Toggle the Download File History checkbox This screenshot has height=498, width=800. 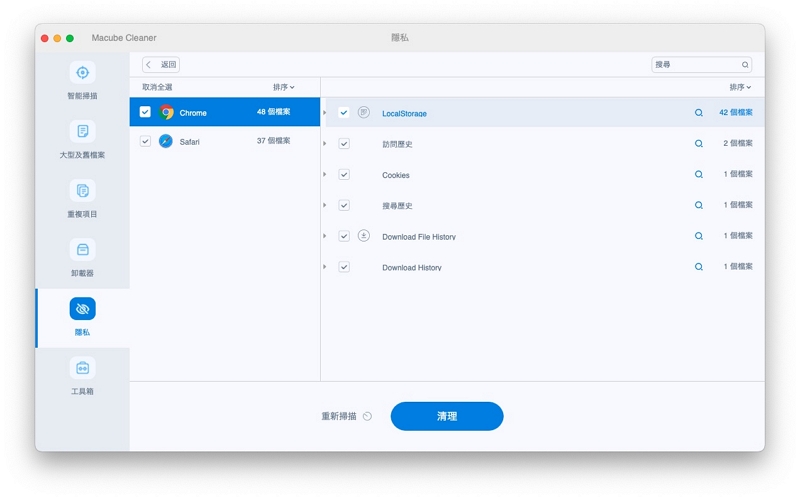344,236
